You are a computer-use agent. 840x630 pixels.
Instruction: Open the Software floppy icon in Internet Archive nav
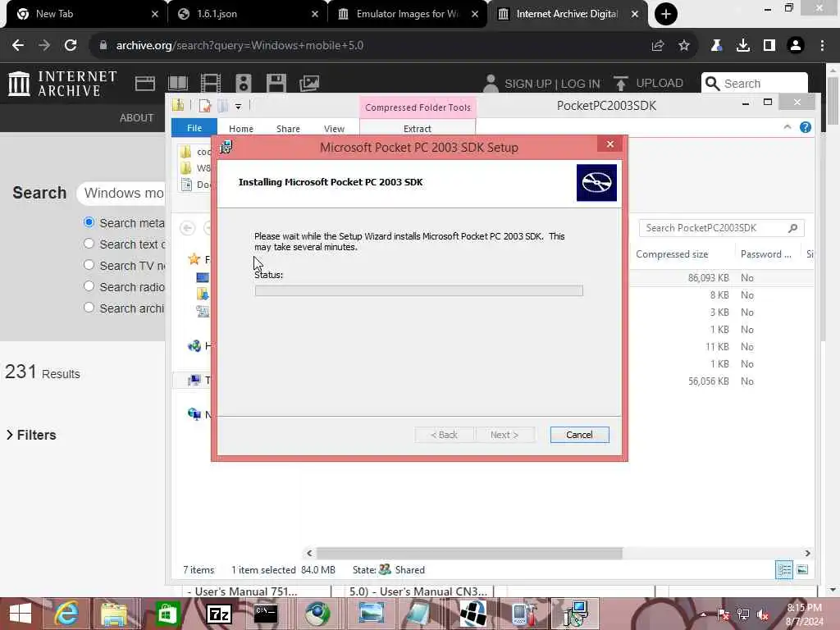point(276,84)
